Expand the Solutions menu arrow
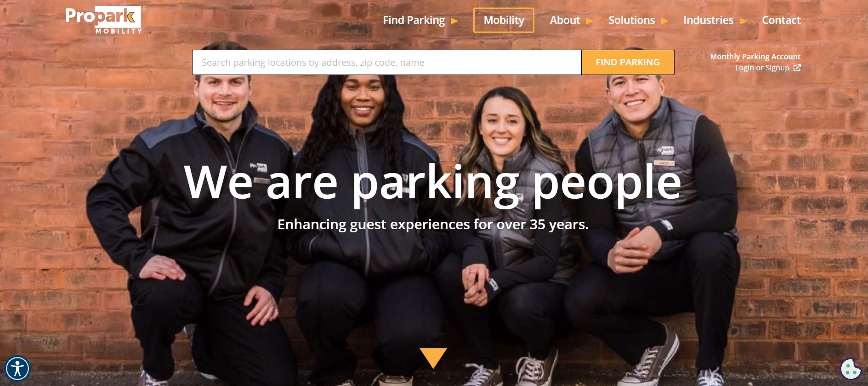868x386 pixels. 664,21
